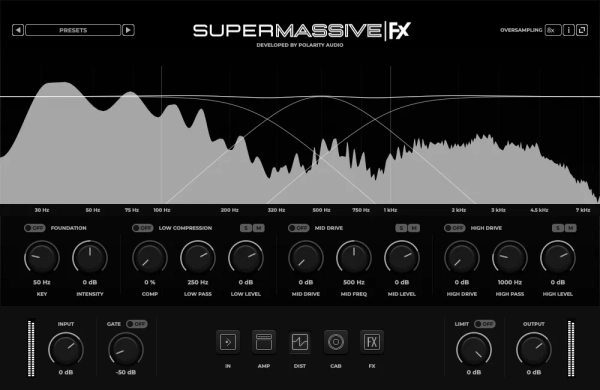
Task: Open the PRESETS selector
Action: (x=73, y=30)
